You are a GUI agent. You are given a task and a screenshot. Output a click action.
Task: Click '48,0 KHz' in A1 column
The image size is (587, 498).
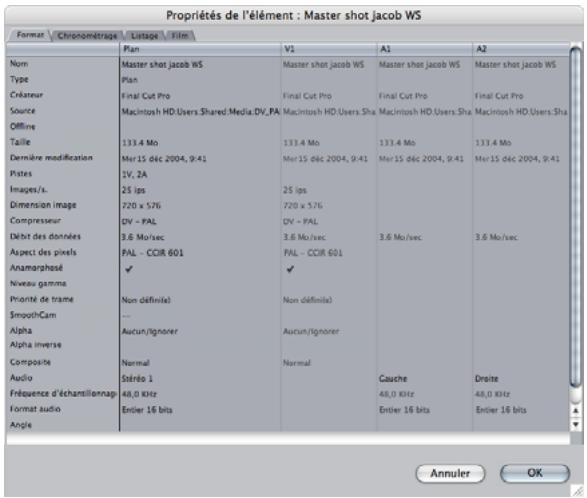coord(396,394)
